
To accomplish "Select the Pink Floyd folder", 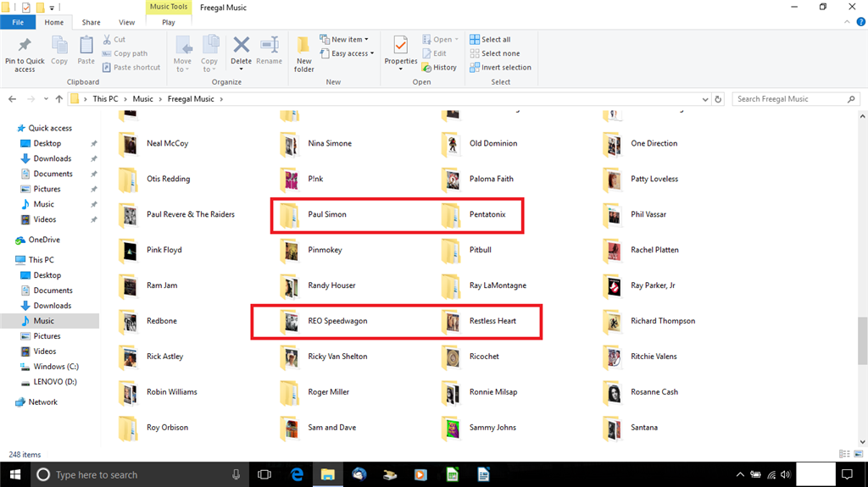I will (x=151, y=250).
